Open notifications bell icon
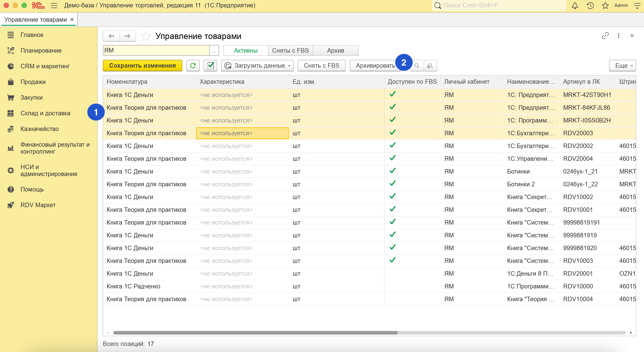 [575, 6]
